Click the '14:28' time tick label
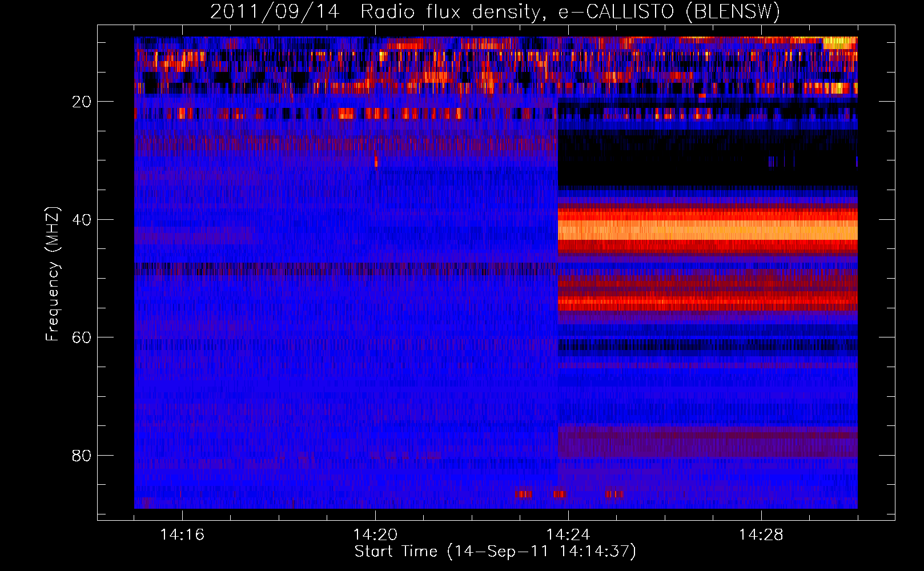The height and width of the screenshot is (571, 924). point(761,535)
